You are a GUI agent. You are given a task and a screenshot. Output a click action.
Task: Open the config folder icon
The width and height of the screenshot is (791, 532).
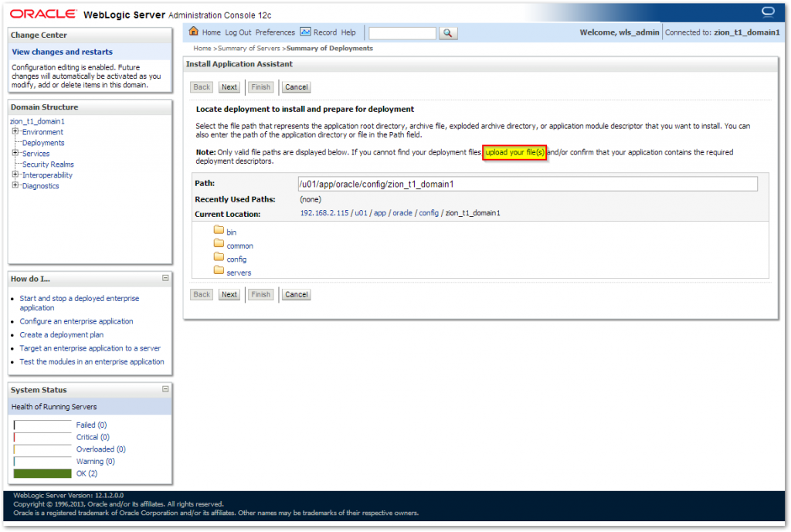pos(219,258)
